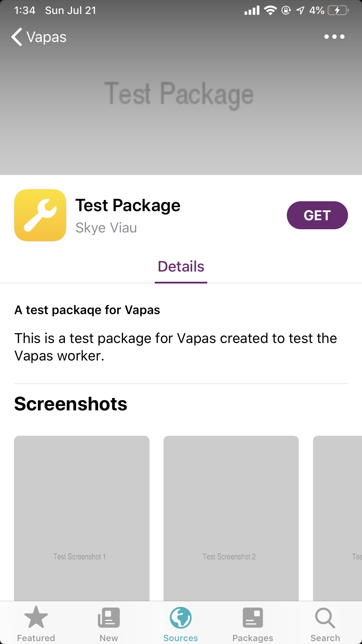Image resolution: width=362 pixels, height=644 pixels.
Task: Tap the Wi-Fi status icon
Action: 270,10
